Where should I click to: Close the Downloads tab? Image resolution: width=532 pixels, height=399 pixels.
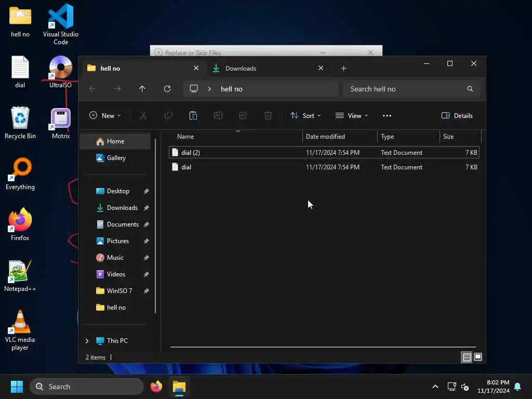tap(321, 68)
